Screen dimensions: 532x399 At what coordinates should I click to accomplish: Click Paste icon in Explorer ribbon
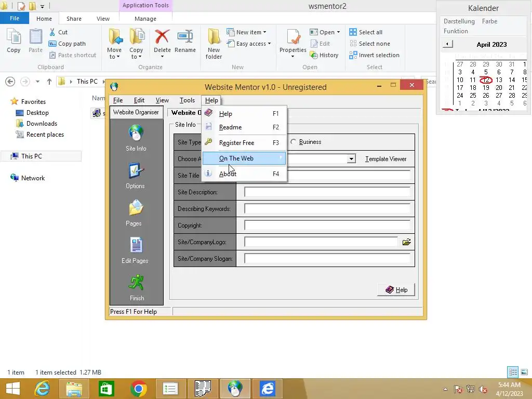coord(35,41)
